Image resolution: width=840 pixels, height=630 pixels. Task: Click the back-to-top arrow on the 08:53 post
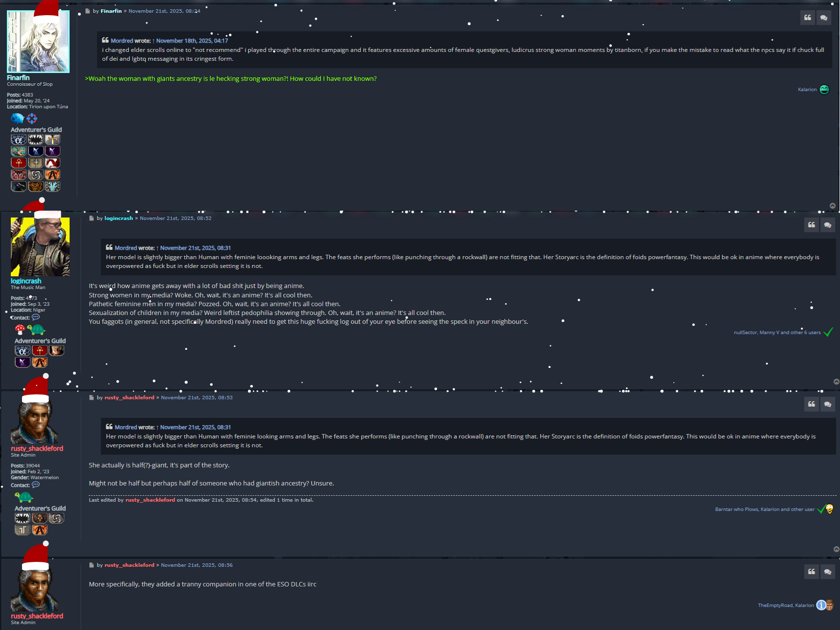pyautogui.click(x=836, y=549)
